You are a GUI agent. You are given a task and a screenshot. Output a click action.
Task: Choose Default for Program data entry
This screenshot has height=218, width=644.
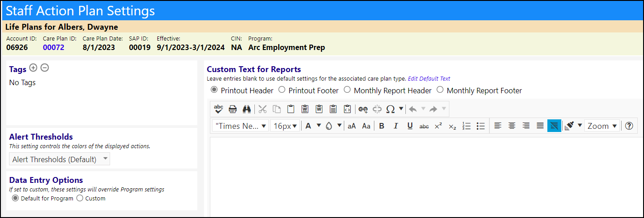coord(15,198)
